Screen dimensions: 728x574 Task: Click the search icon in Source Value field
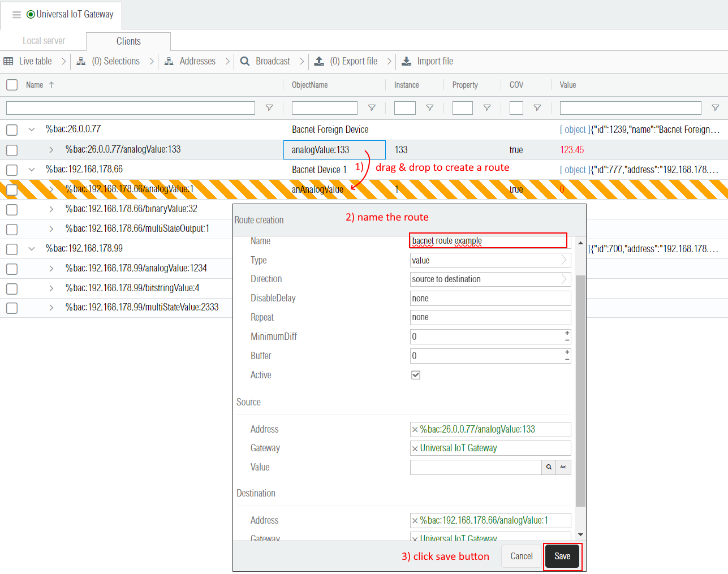549,467
